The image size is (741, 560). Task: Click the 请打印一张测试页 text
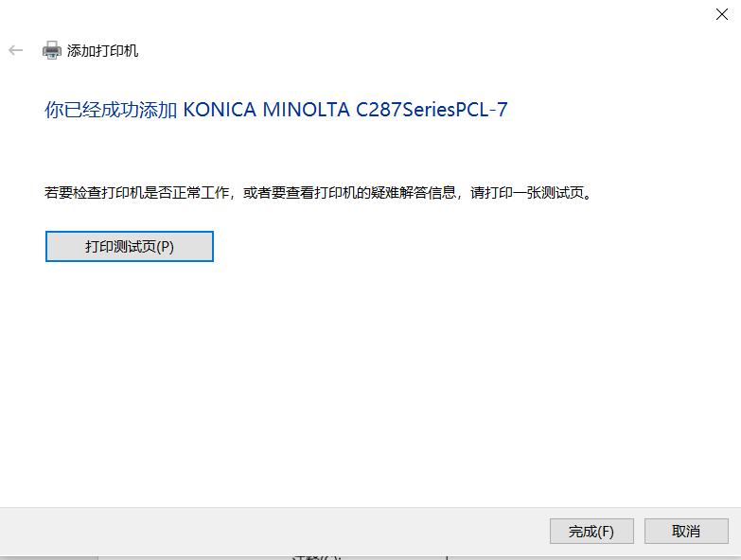(527, 193)
